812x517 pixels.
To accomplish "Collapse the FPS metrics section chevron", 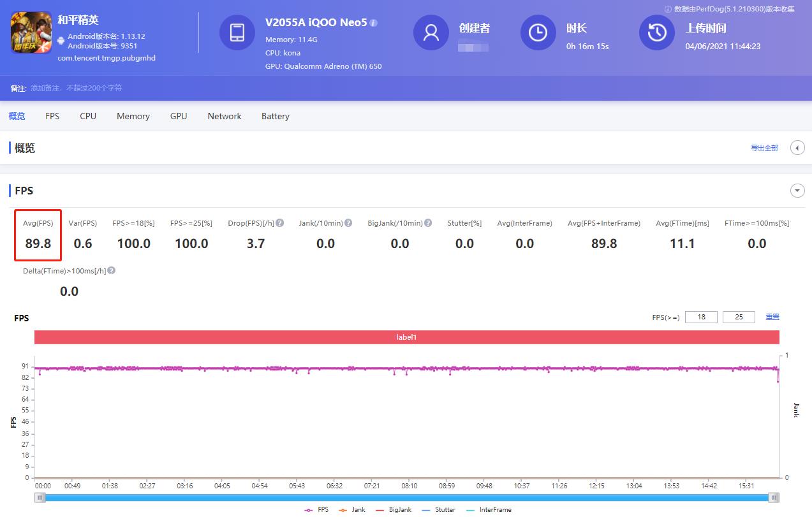I will 797,190.
